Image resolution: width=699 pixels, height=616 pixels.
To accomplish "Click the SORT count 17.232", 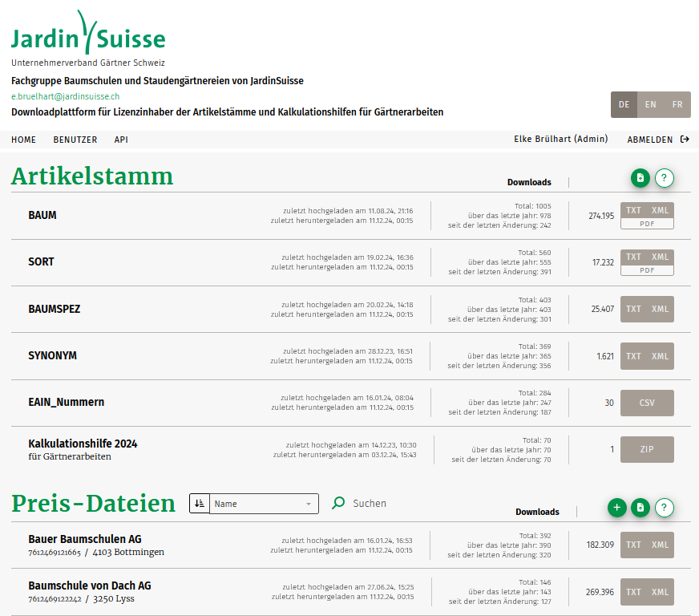I will [x=603, y=262].
